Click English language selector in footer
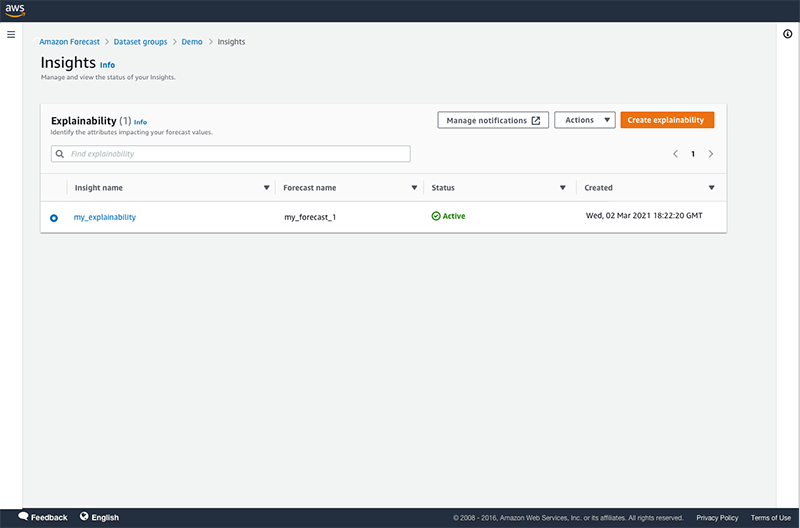This screenshot has width=800, height=528. tap(105, 517)
